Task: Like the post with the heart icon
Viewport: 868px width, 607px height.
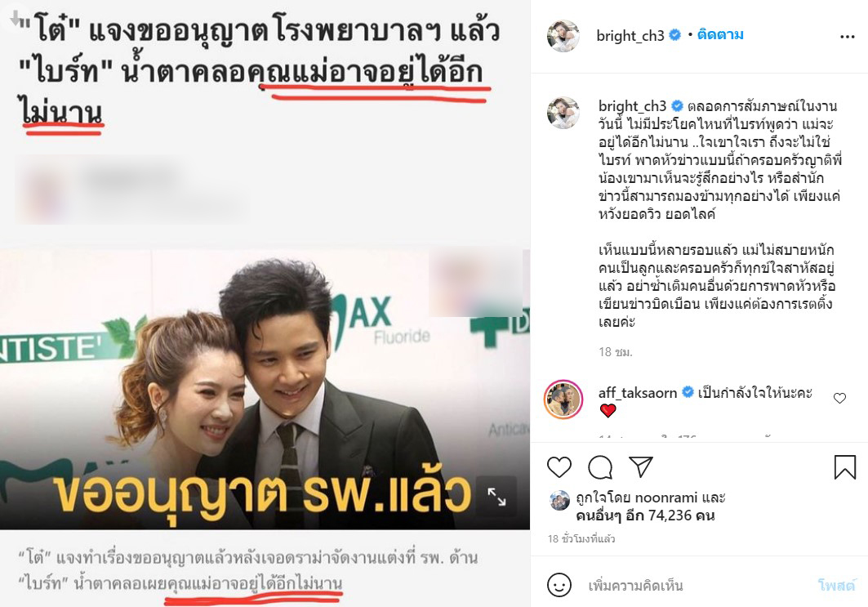Action: [559, 467]
